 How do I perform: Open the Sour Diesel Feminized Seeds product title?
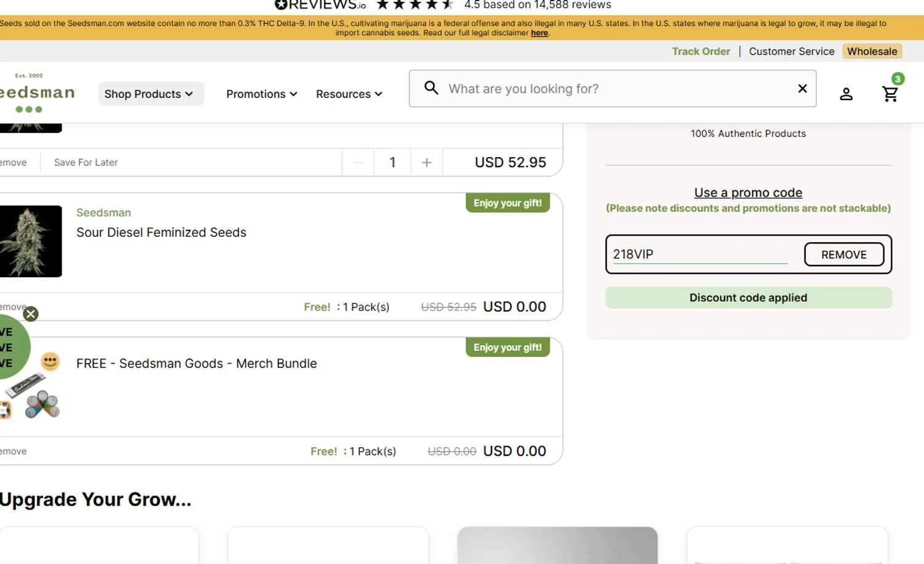(161, 232)
